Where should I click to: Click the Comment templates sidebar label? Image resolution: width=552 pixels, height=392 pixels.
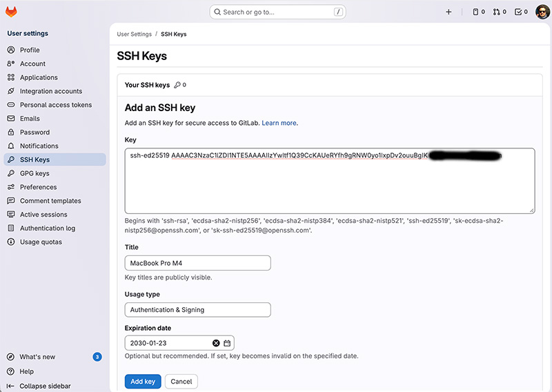(50, 201)
